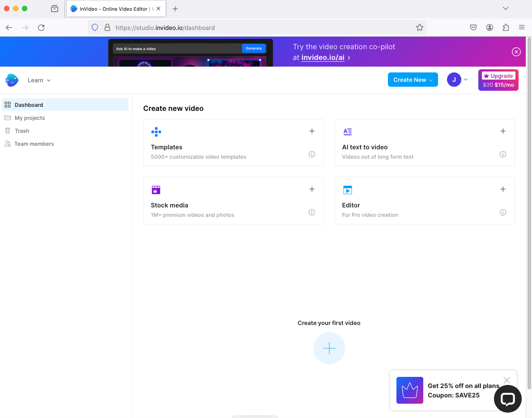This screenshot has width=532, height=418.
Task: Click the Templates card icon
Action: [156, 131]
